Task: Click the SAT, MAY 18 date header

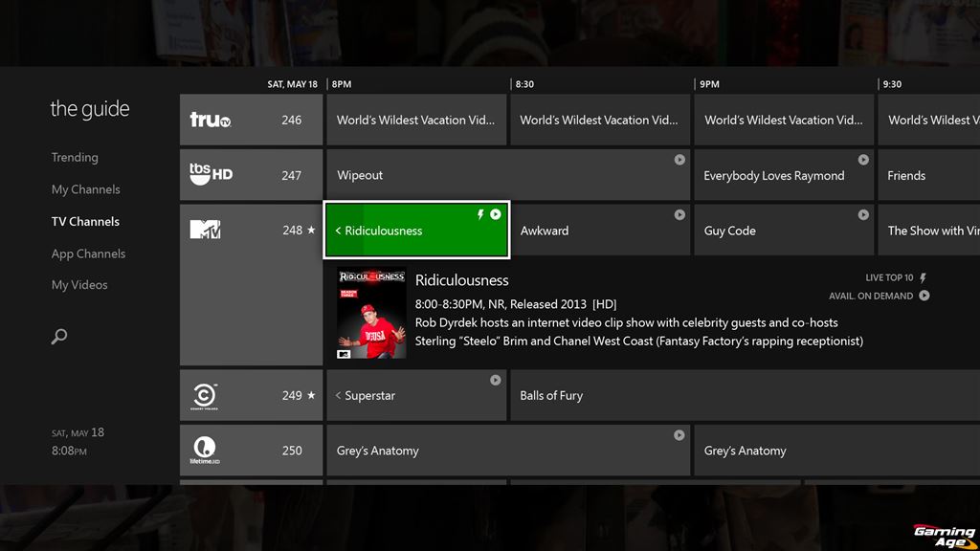Action: coord(292,84)
